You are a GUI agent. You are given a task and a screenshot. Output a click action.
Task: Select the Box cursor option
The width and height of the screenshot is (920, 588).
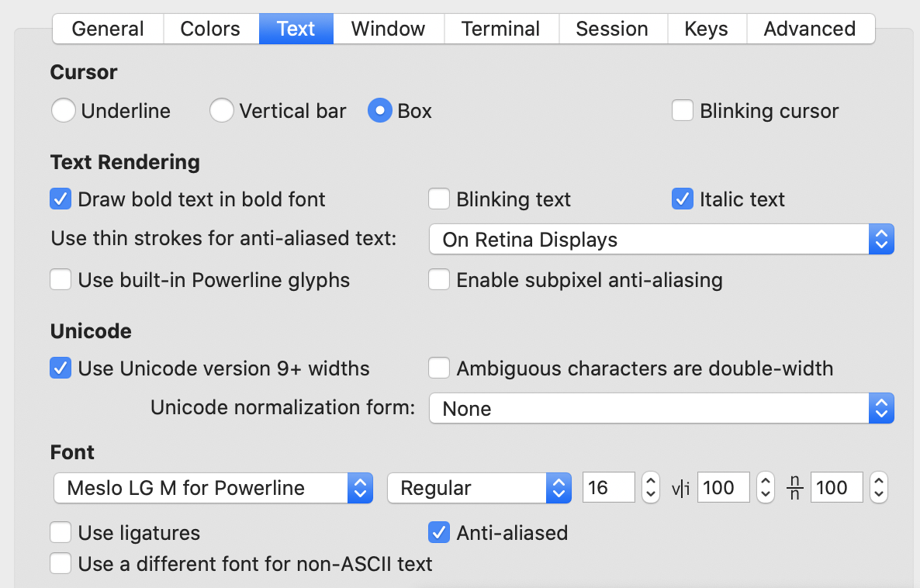click(380, 111)
